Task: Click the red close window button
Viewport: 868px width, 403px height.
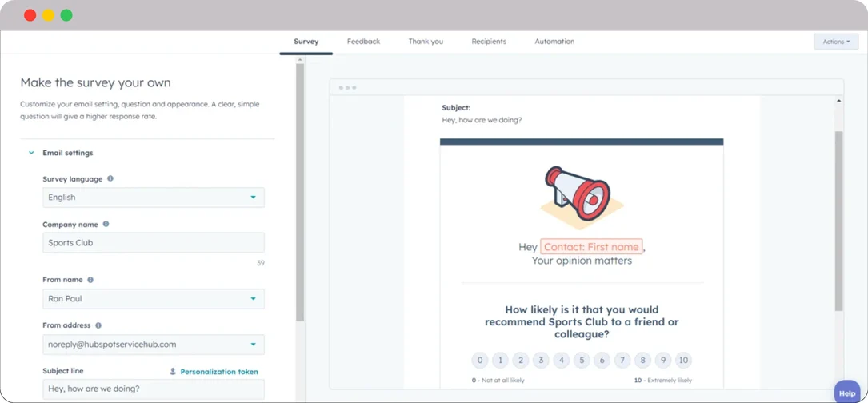Action: (x=30, y=15)
